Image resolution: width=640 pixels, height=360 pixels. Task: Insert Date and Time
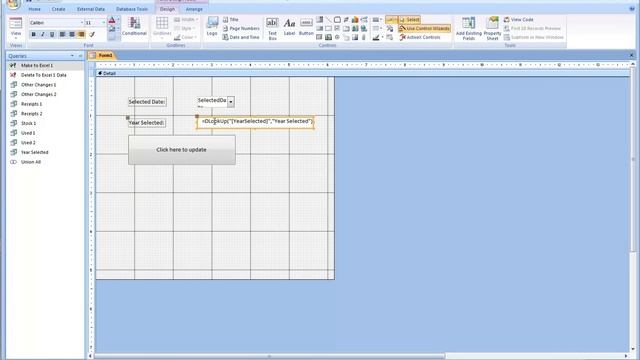click(241, 37)
